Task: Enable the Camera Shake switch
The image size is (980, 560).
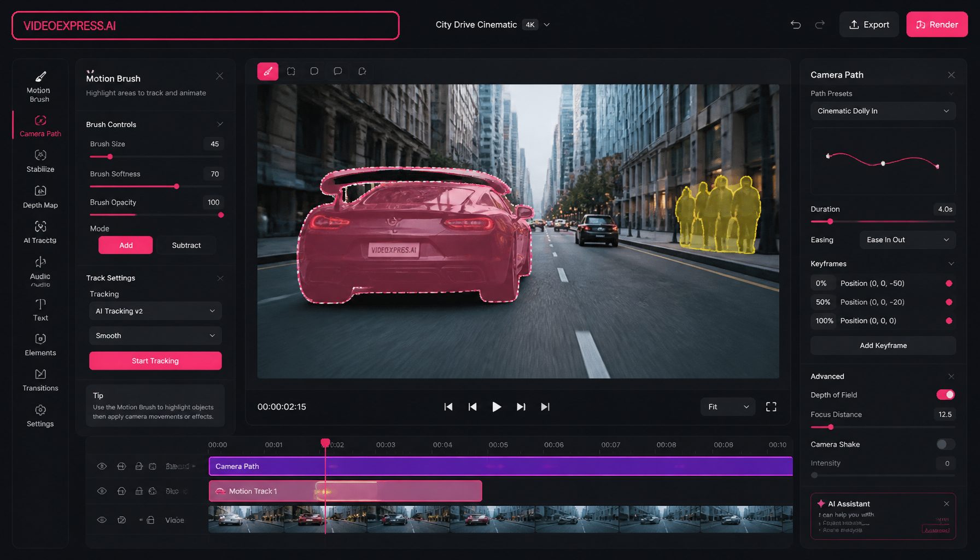Action: (946, 444)
